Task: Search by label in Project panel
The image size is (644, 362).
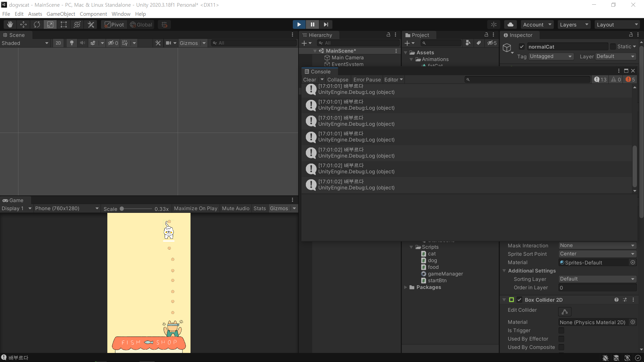Action: click(x=479, y=43)
